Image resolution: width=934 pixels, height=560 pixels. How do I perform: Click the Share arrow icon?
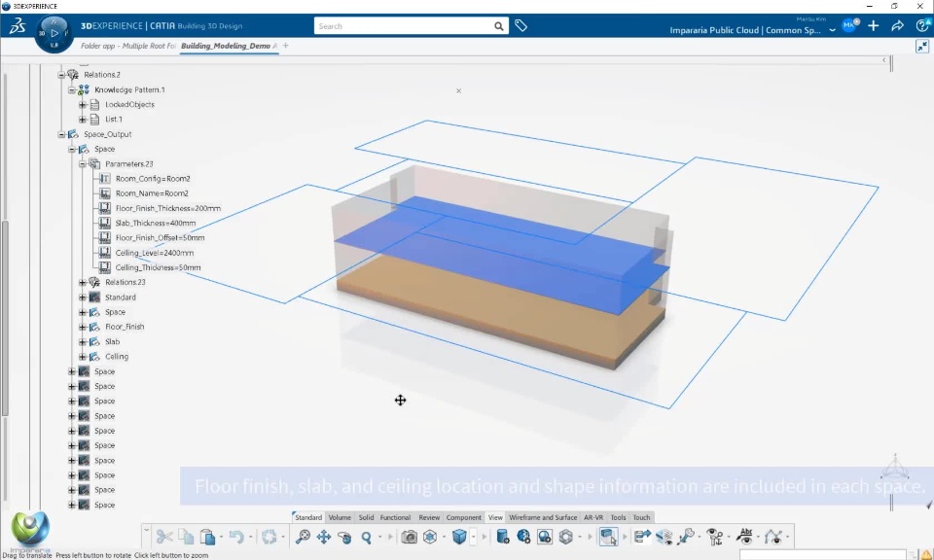897,25
